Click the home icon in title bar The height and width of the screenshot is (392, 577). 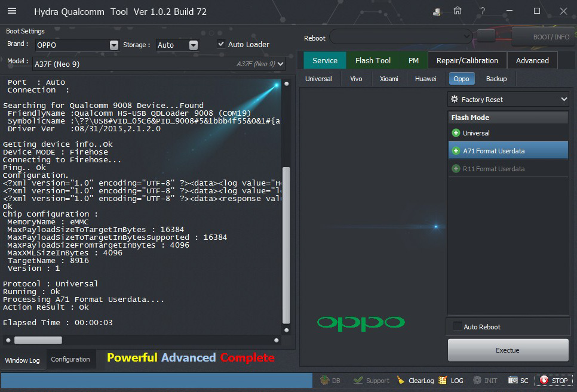coord(458,11)
